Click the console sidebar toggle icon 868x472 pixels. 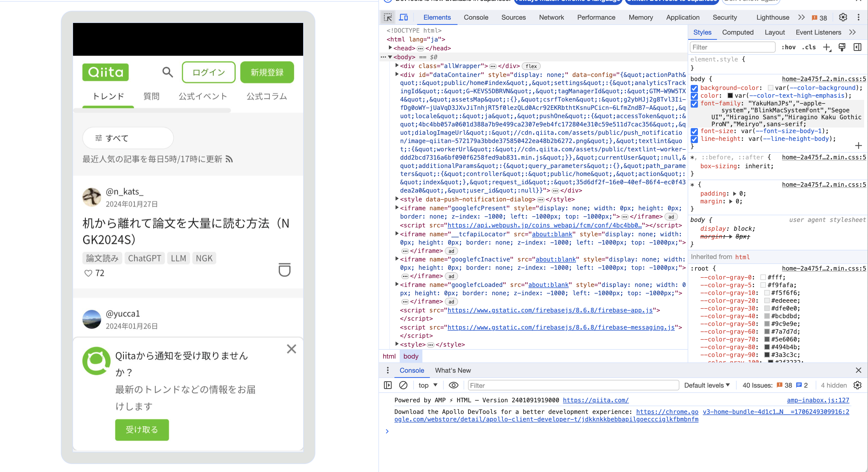[388, 385]
